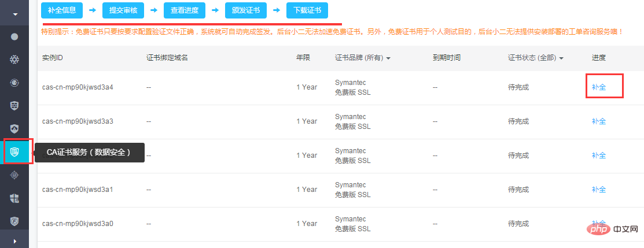Click the 查看进度 step button
Viewport: 644px width, 248px height.
pyautogui.click(x=185, y=10)
